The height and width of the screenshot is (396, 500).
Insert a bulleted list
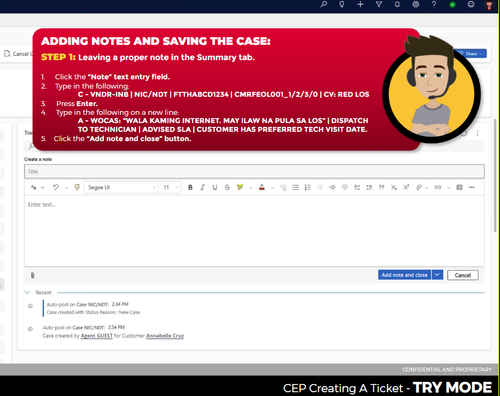[x=295, y=187]
